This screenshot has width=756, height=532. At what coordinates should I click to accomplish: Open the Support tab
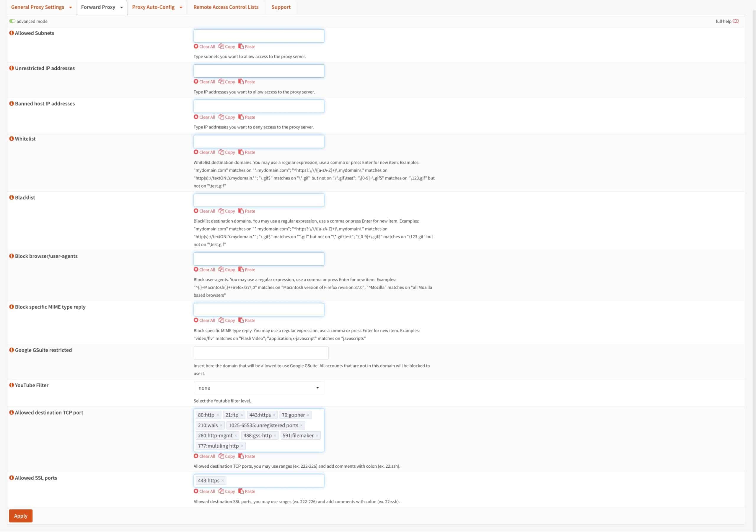[x=281, y=7]
